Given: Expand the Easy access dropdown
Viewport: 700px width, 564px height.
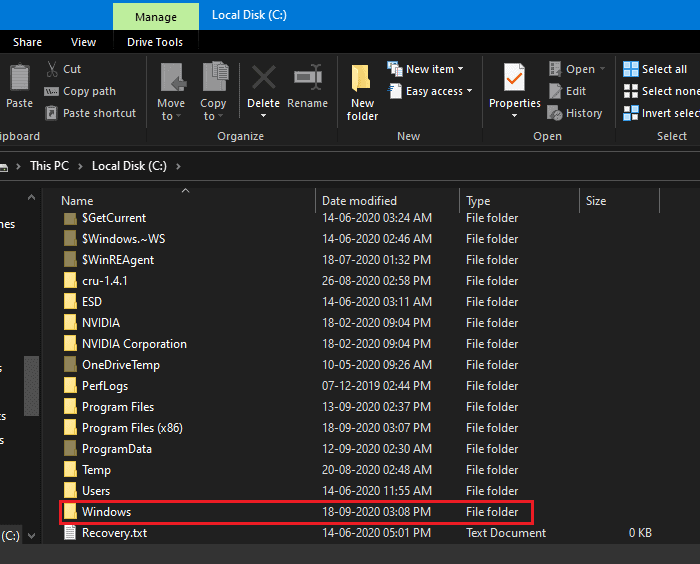Looking at the screenshot, I should [x=469, y=91].
